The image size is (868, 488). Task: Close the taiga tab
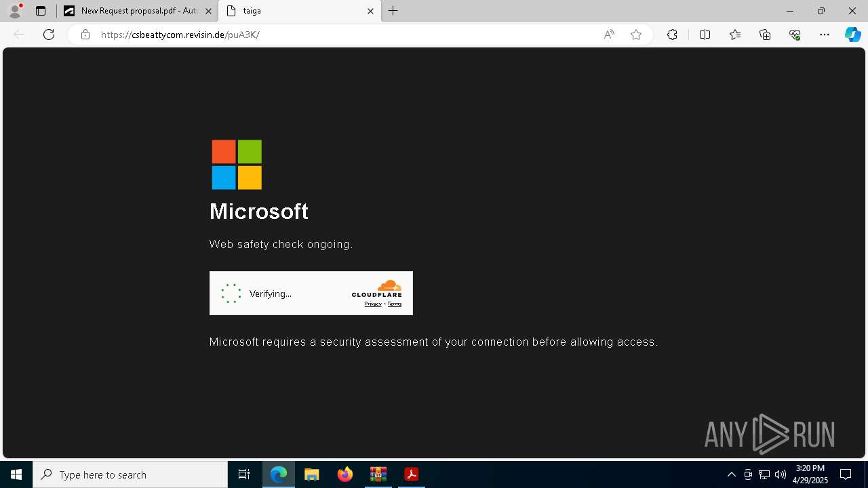(x=370, y=11)
